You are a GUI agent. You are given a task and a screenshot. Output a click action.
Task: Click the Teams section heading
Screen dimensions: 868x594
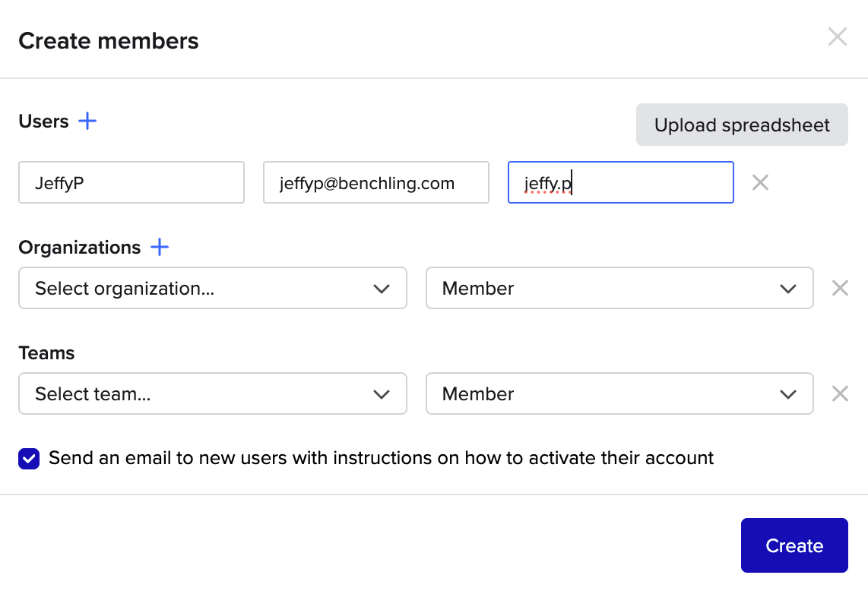[46, 353]
